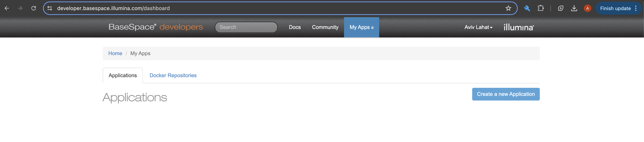
Task: Open the Docs menu item
Action: coord(295,27)
